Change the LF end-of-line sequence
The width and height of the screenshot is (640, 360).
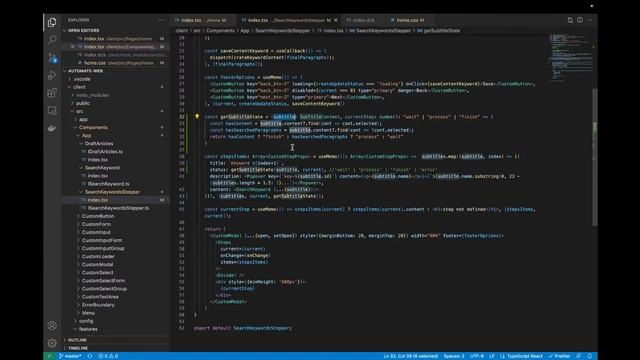pyautogui.click(x=492, y=356)
